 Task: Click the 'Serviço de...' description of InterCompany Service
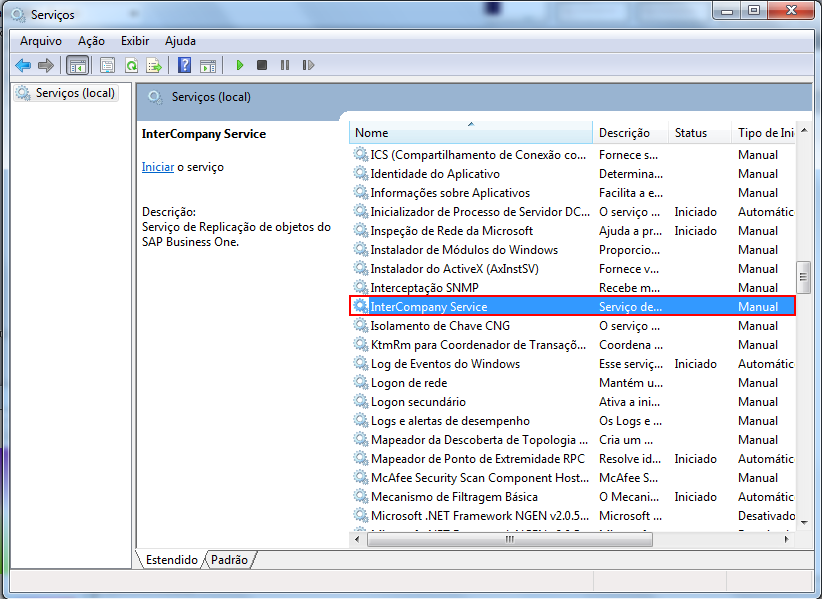tap(630, 307)
